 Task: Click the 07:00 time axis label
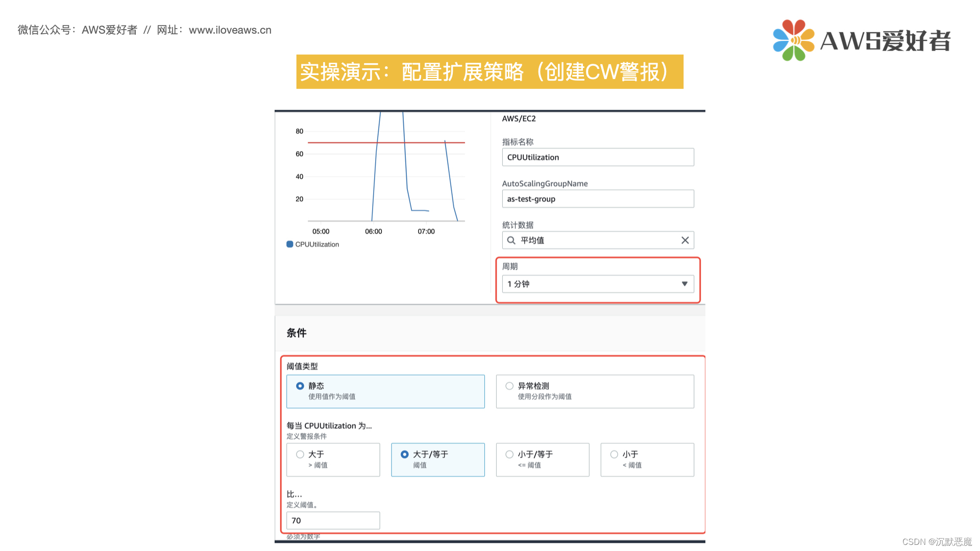[x=426, y=232]
